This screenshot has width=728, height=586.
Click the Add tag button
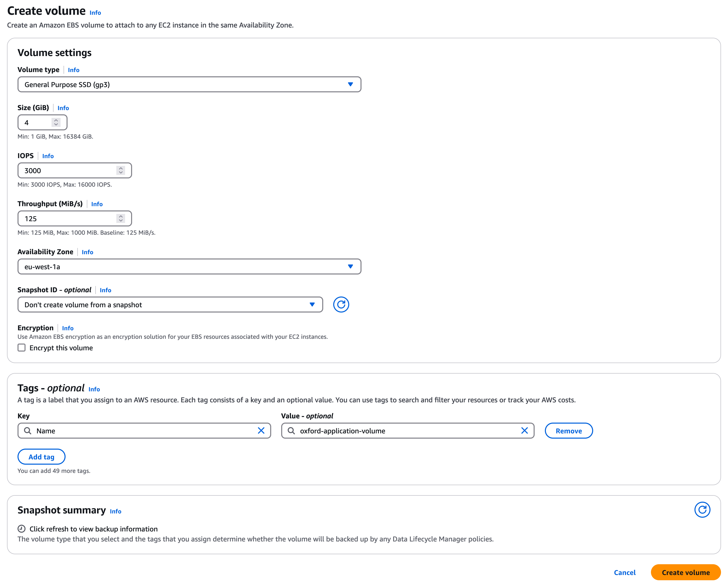41,457
